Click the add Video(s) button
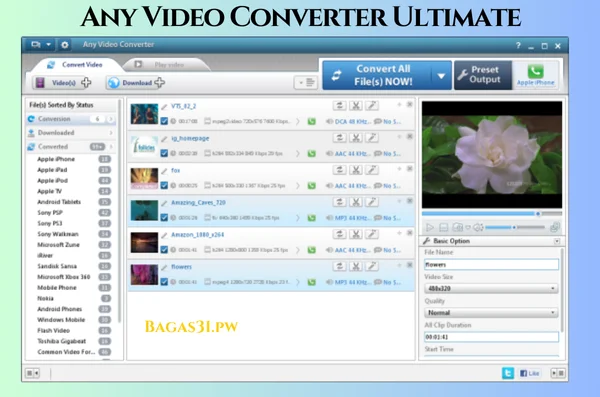Viewport: 600px width, 397px height. click(x=63, y=83)
